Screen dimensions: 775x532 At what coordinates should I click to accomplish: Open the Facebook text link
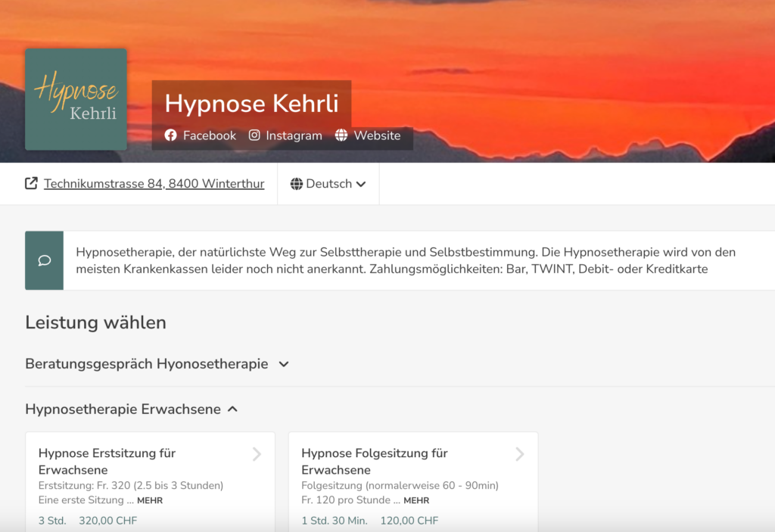210,135
